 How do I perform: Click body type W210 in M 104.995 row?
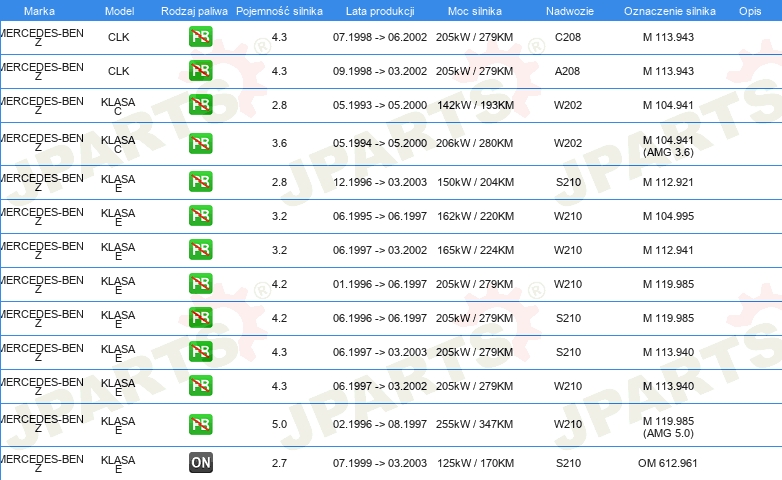(x=568, y=216)
